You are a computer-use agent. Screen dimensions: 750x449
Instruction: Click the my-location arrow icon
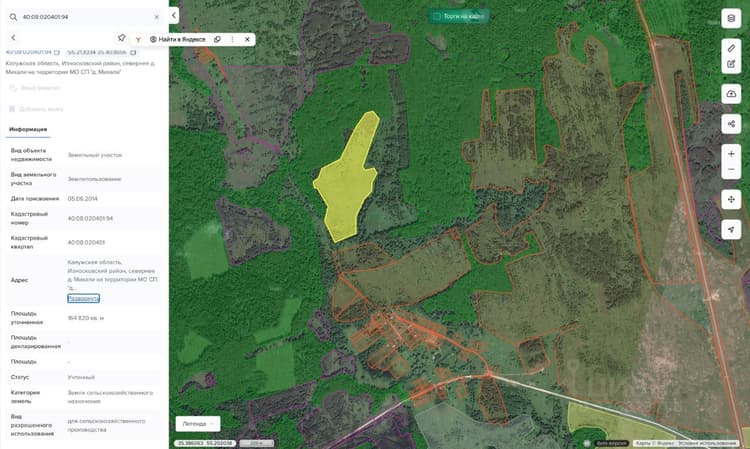pos(731,230)
